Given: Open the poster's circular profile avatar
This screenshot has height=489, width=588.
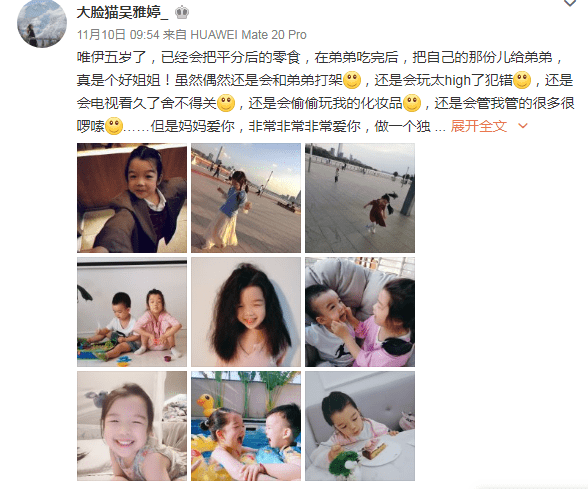Looking at the screenshot, I should pos(42,23).
